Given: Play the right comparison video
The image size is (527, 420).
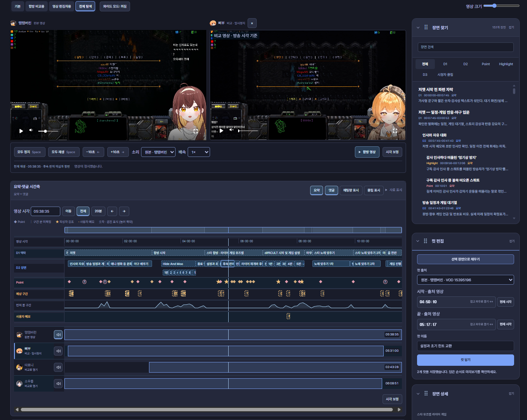Looking at the screenshot, I should (221, 130).
